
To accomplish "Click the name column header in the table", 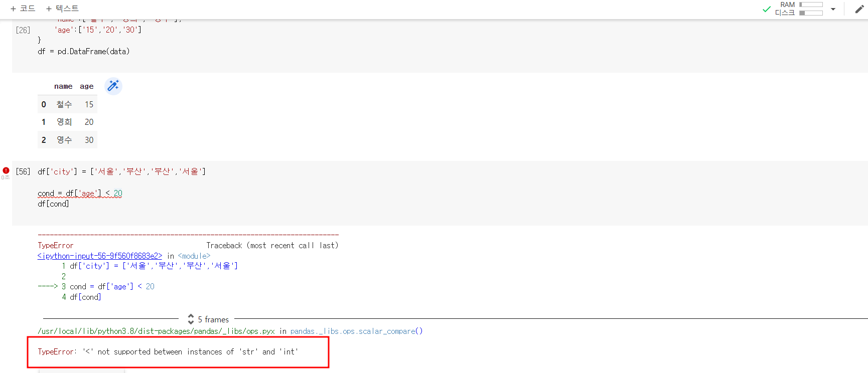I will (63, 86).
